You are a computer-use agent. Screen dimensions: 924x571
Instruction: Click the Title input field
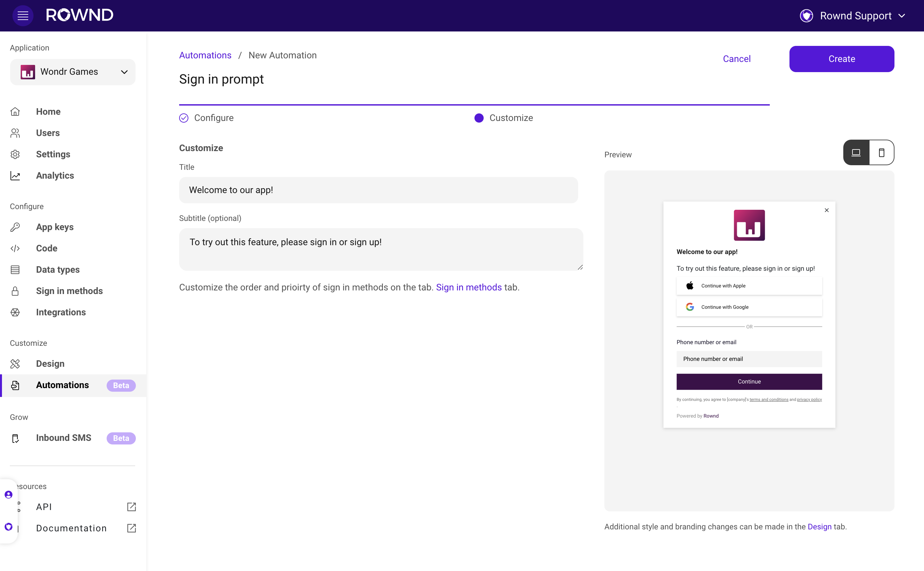(378, 190)
